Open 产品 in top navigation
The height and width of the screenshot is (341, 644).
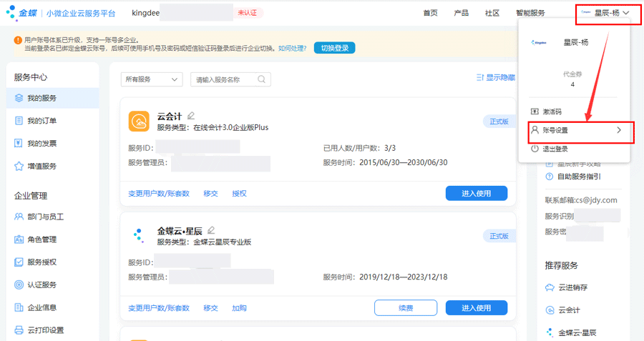(x=462, y=13)
